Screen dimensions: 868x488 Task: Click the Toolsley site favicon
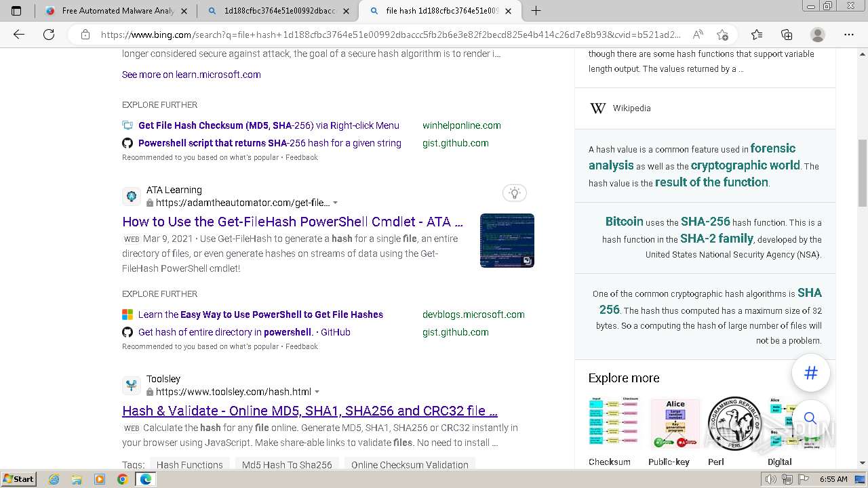point(131,386)
